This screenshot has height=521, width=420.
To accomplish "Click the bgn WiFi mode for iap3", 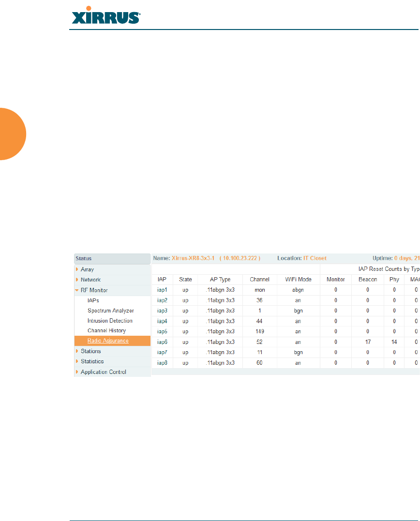I will coord(299,311).
